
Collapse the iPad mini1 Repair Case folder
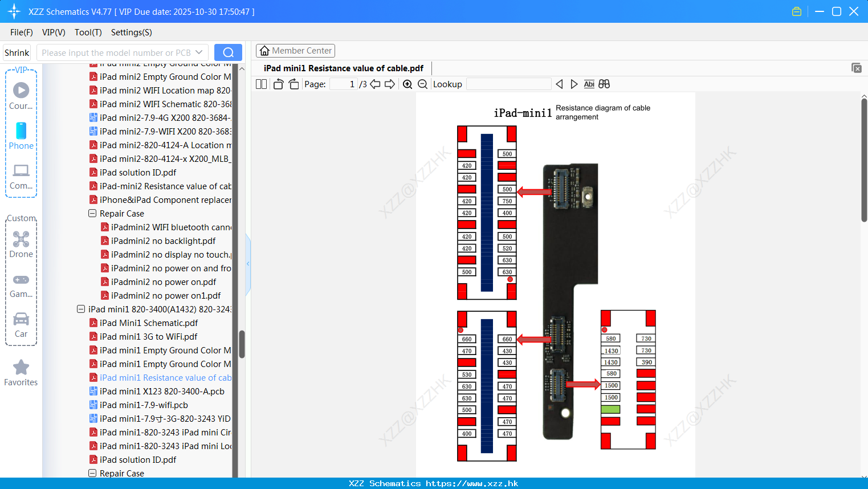point(92,474)
